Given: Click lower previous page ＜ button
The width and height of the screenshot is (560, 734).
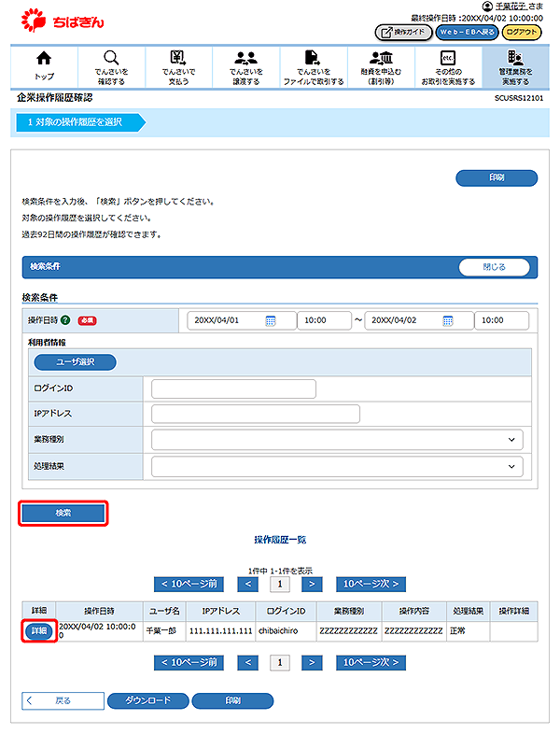Looking at the screenshot, I should click(x=248, y=663).
